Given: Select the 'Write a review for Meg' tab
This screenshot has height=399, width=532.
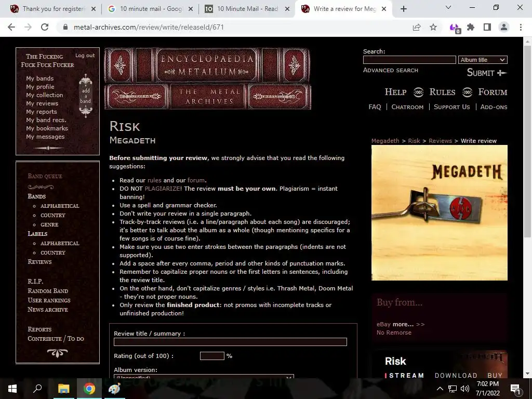Looking at the screenshot, I should 343,9.
